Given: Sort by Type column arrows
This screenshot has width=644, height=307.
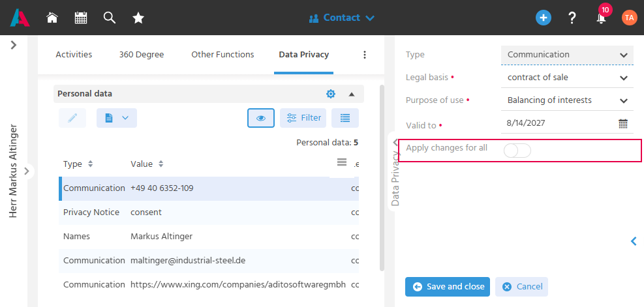Looking at the screenshot, I should (90, 164).
